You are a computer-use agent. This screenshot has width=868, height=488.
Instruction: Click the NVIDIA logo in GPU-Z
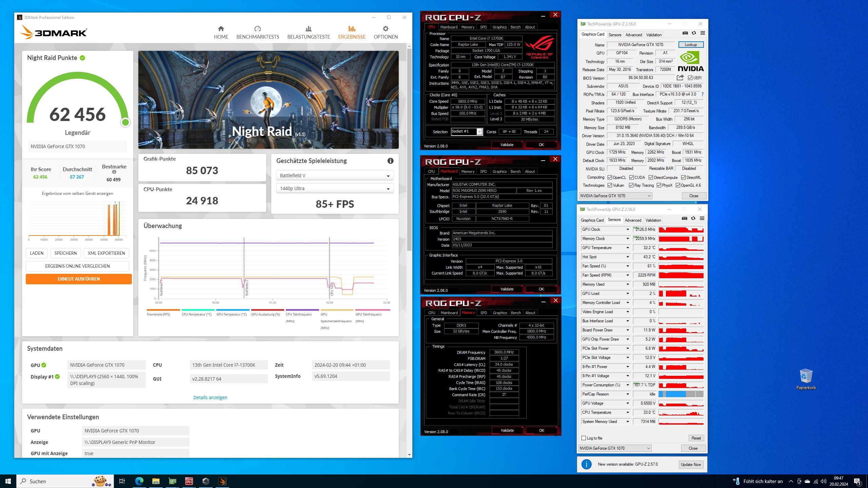pos(691,61)
